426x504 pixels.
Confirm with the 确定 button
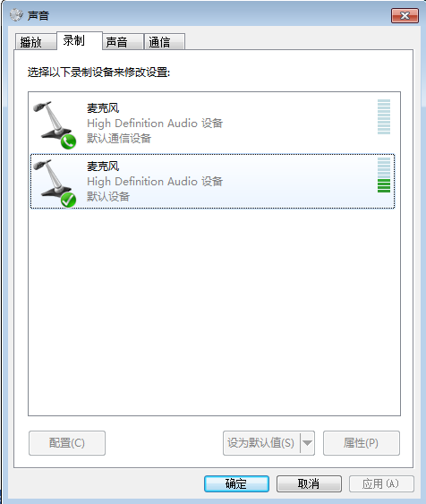[236, 483]
